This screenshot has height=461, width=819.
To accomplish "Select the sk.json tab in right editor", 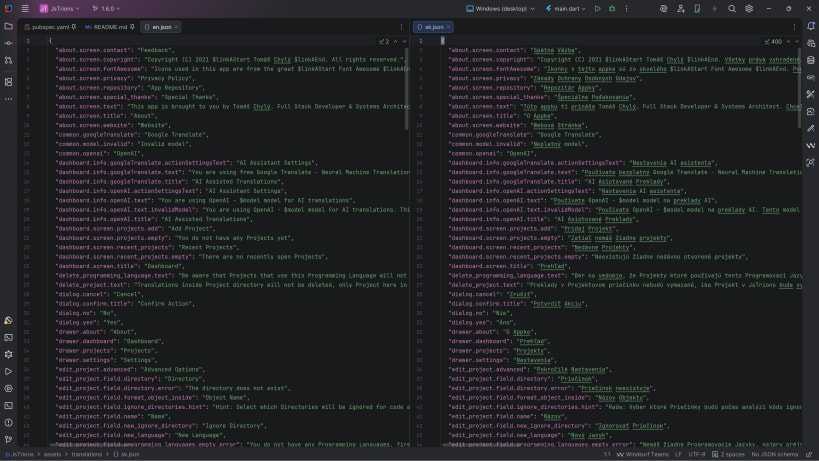I will 434,27.
